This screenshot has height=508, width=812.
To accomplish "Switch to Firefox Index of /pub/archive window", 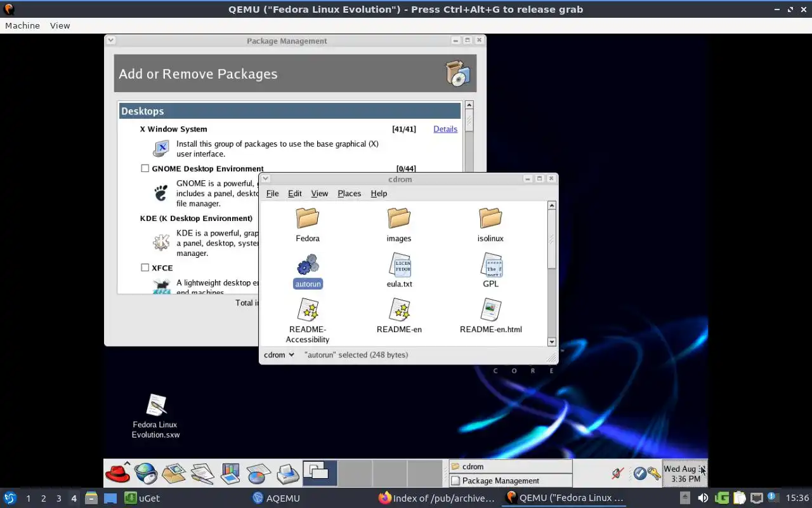I will click(x=436, y=498).
